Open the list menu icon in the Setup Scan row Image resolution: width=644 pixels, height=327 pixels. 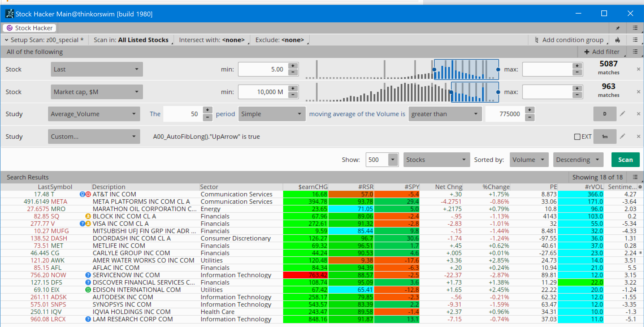pyautogui.click(x=635, y=40)
